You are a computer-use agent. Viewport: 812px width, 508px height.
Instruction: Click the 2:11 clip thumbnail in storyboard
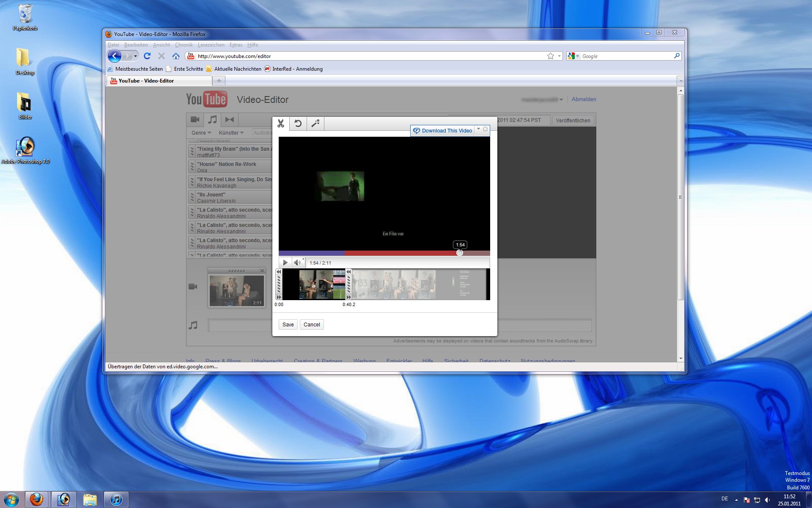(237, 290)
